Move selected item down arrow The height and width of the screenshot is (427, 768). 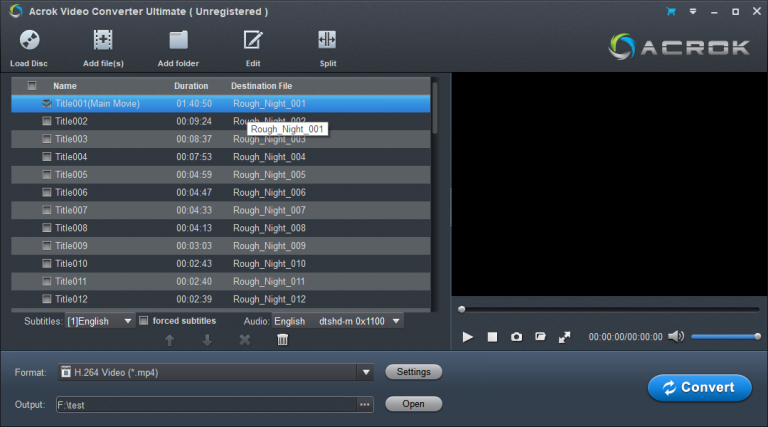[207, 340]
